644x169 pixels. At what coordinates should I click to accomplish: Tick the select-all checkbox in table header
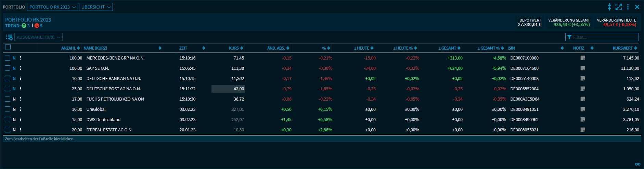(8, 48)
